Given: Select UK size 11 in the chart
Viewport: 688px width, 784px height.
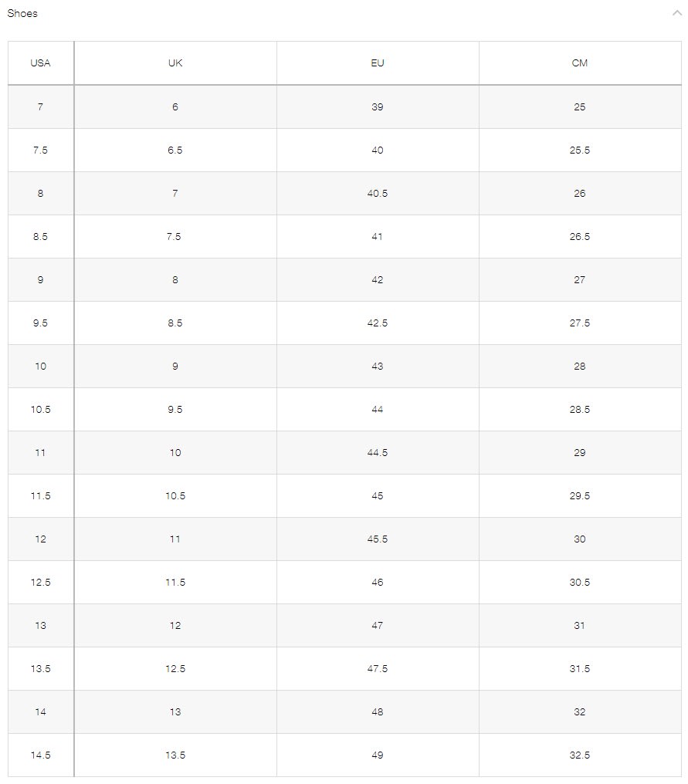Looking at the screenshot, I should (x=174, y=539).
